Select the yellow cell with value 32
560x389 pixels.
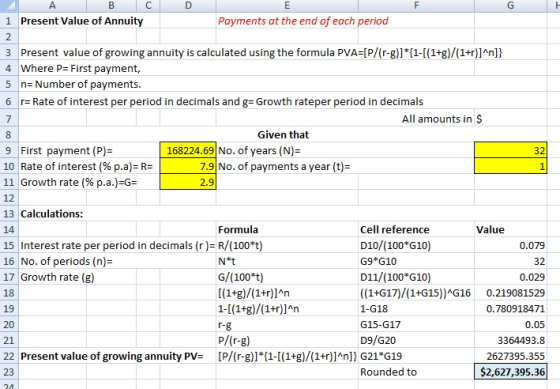coord(511,150)
